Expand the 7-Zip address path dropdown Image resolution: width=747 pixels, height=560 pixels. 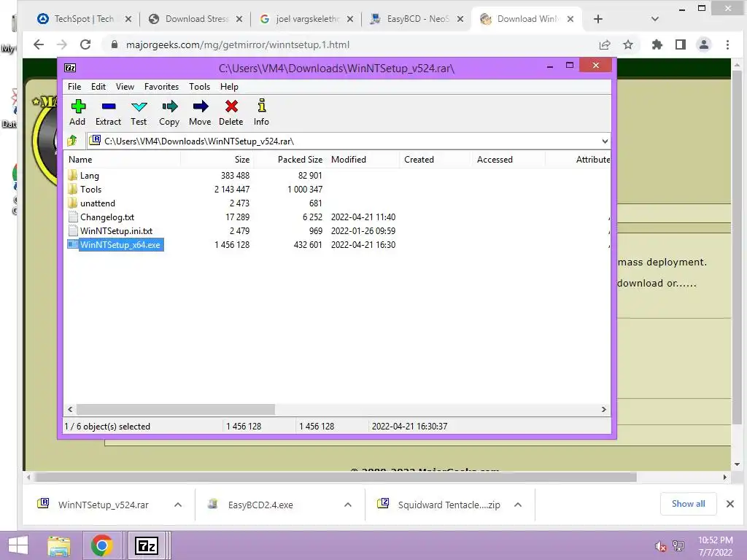pyautogui.click(x=605, y=141)
